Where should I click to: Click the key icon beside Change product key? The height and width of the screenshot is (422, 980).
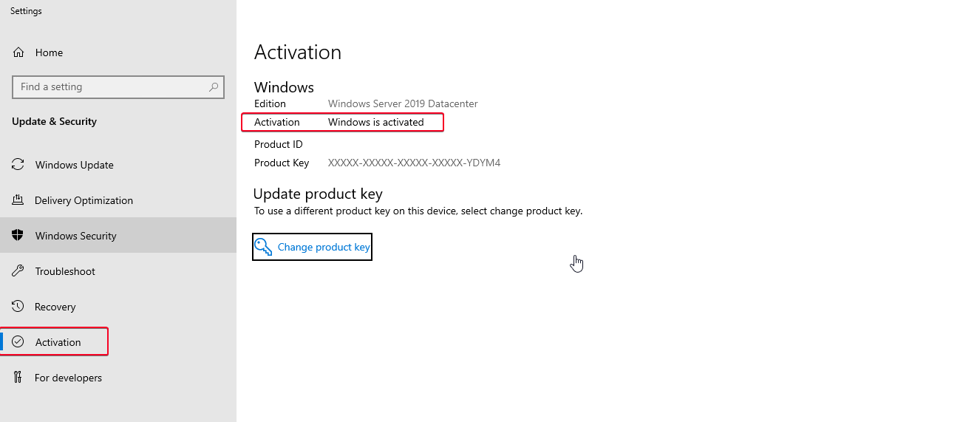pyautogui.click(x=264, y=247)
